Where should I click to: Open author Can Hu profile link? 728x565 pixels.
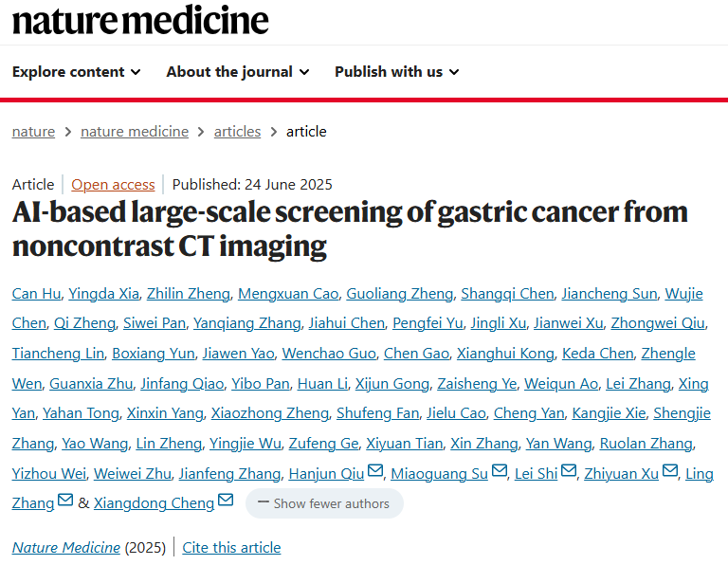[36, 294]
